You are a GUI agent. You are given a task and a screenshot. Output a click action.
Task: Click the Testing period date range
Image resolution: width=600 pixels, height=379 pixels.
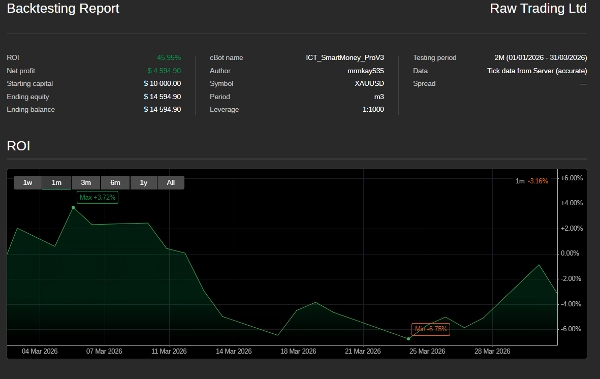tap(541, 58)
